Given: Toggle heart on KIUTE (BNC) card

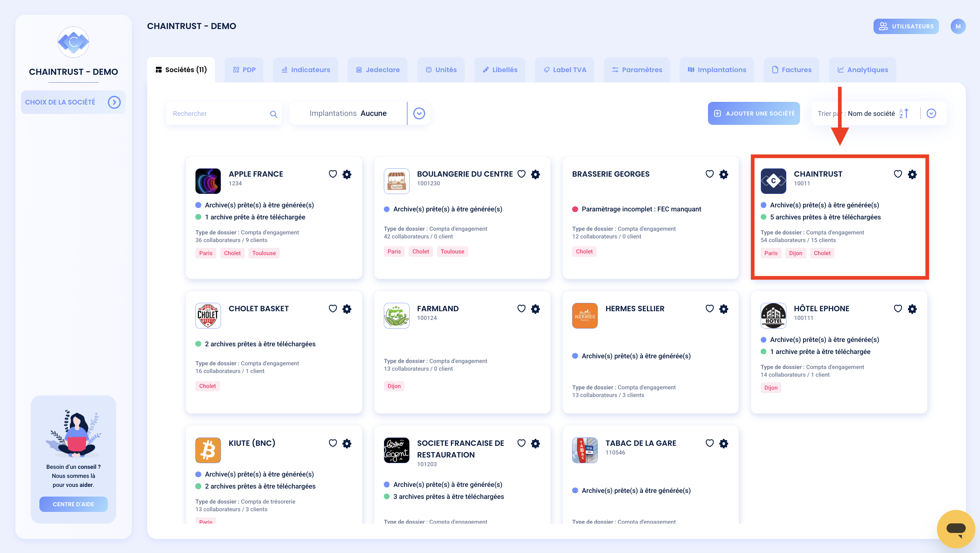Looking at the screenshot, I should click(x=333, y=443).
